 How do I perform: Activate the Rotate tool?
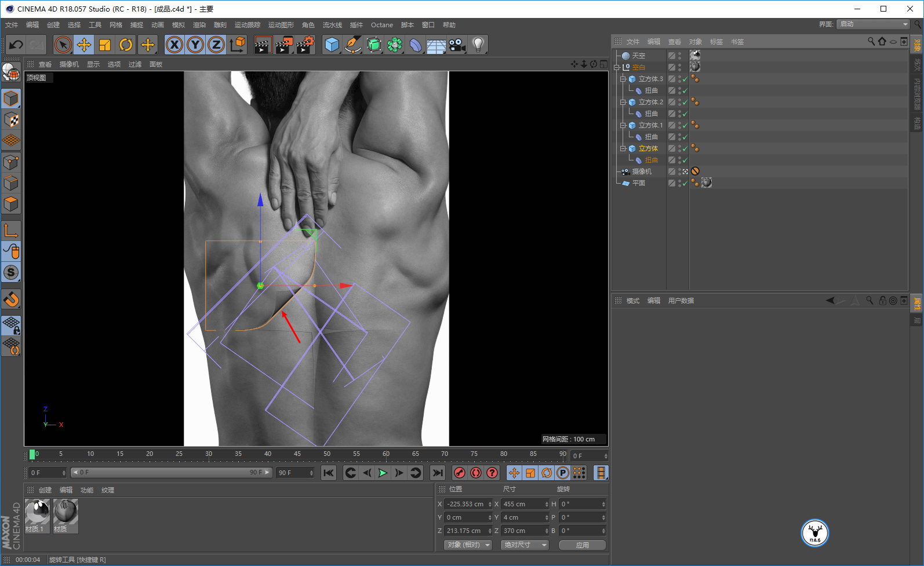point(126,45)
